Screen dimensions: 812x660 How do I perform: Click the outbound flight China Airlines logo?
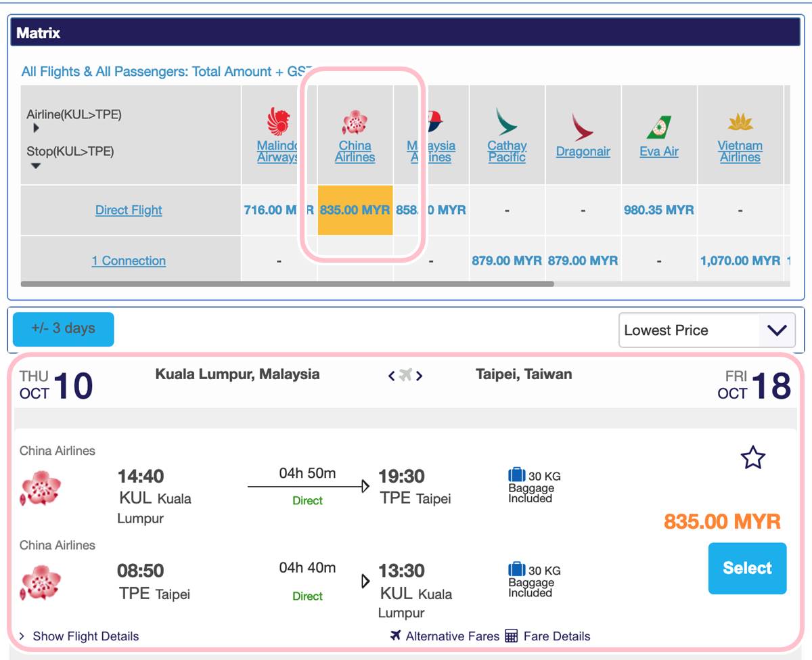pos(41,488)
